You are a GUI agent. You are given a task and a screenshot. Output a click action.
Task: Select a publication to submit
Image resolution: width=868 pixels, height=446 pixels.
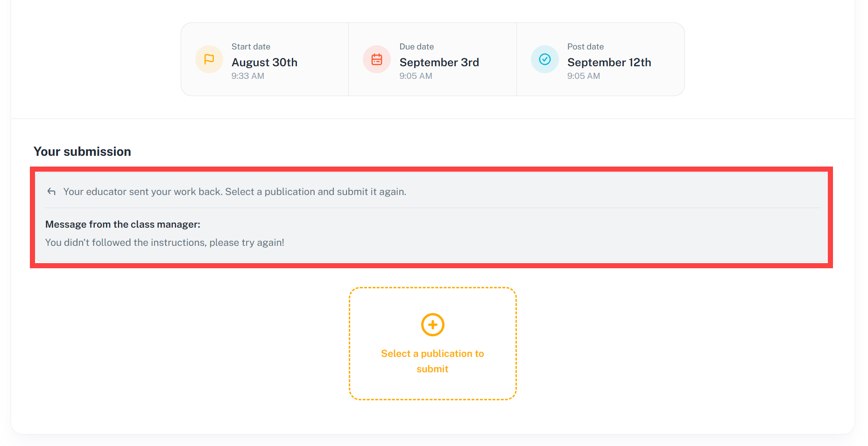click(432, 361)
